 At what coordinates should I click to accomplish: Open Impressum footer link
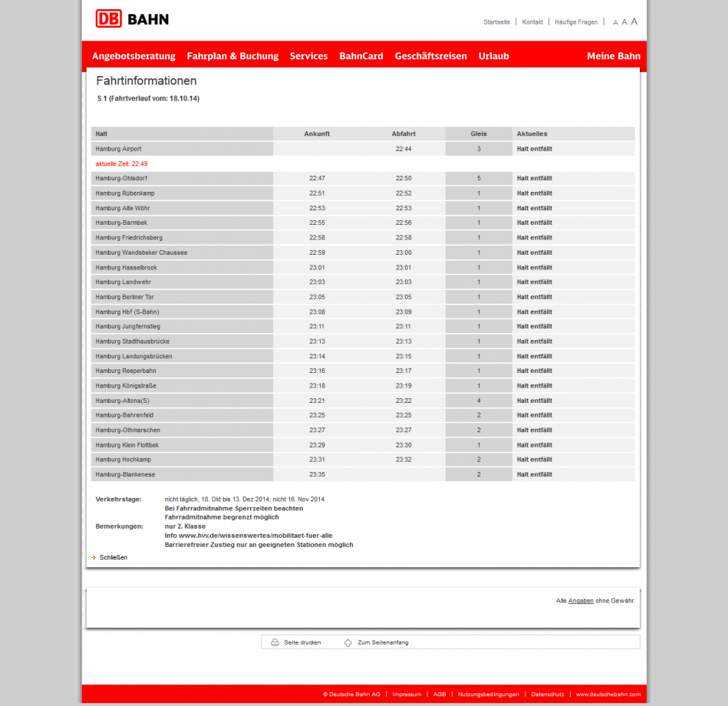coord(407,694)
